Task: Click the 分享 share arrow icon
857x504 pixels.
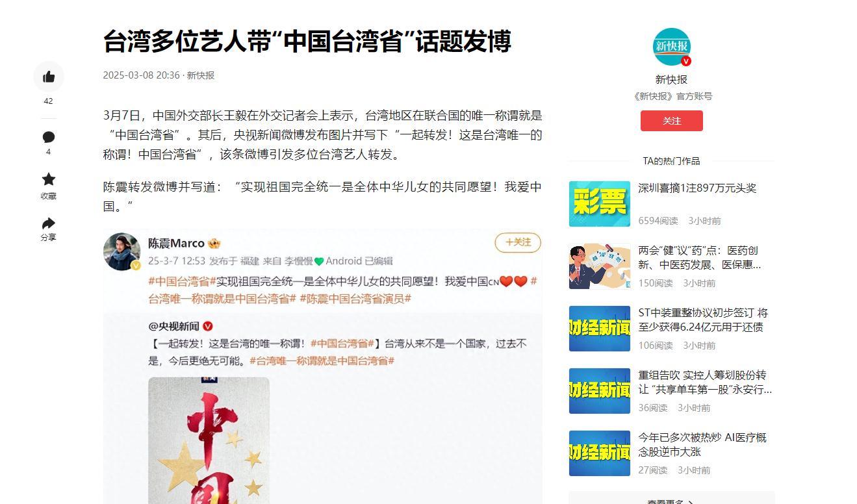Action: point(49,223)
